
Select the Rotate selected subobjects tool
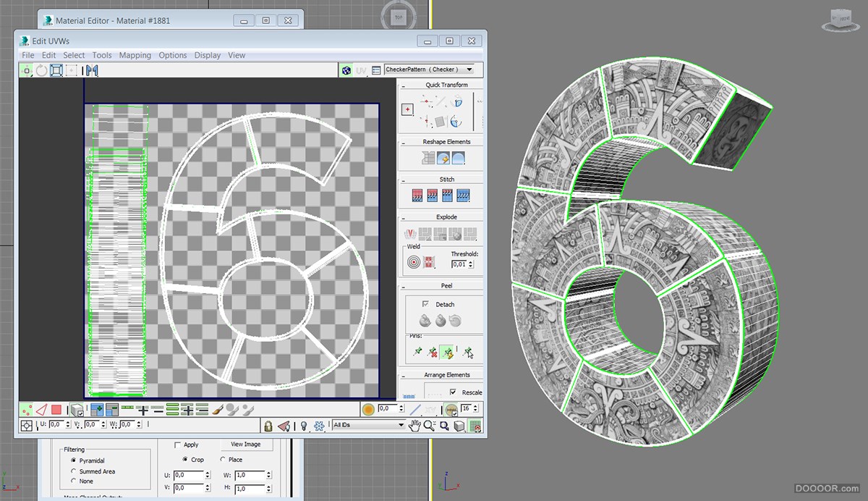point(41,70)
